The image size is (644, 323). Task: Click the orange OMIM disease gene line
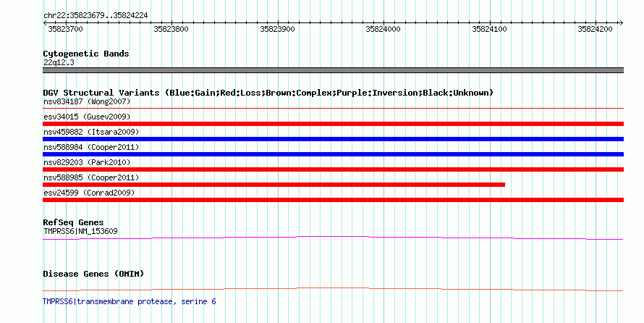click(x=333, y=289)
